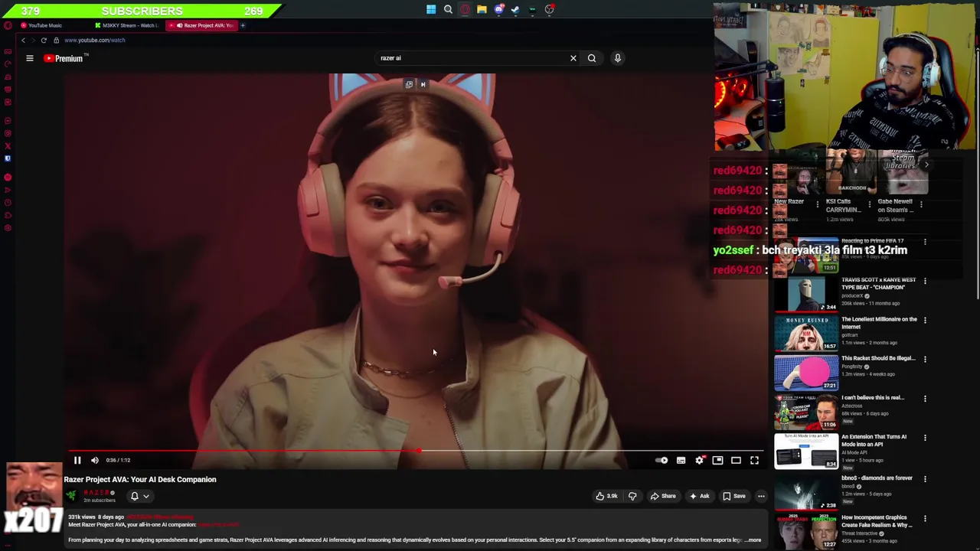980x551 pixels.
Task: Open Discord from the taskbar
Action: (498, 9)
